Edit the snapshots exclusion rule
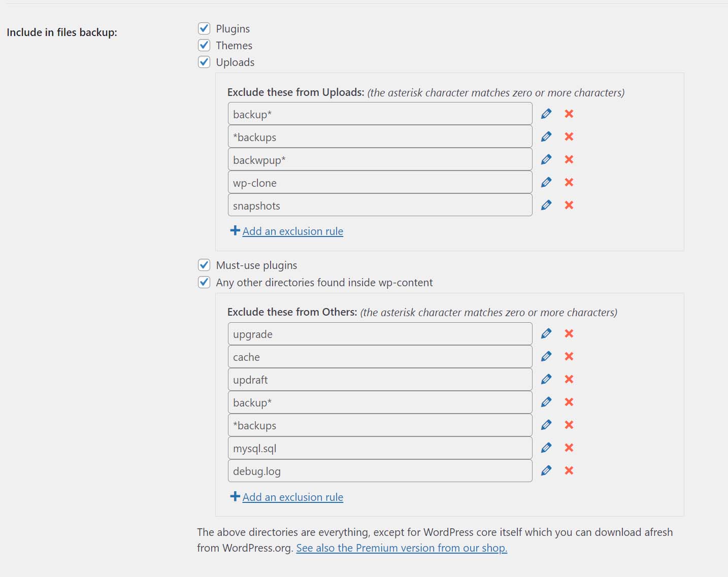This screenshot has width=728, height=577. click(546, 205)
